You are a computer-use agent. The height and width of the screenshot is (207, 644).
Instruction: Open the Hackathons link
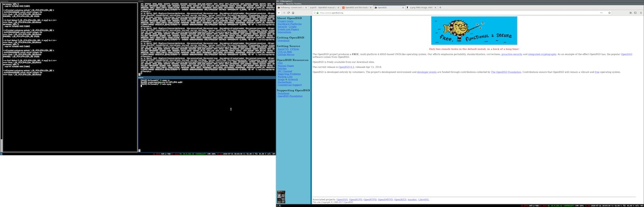(x=285, y=82)
